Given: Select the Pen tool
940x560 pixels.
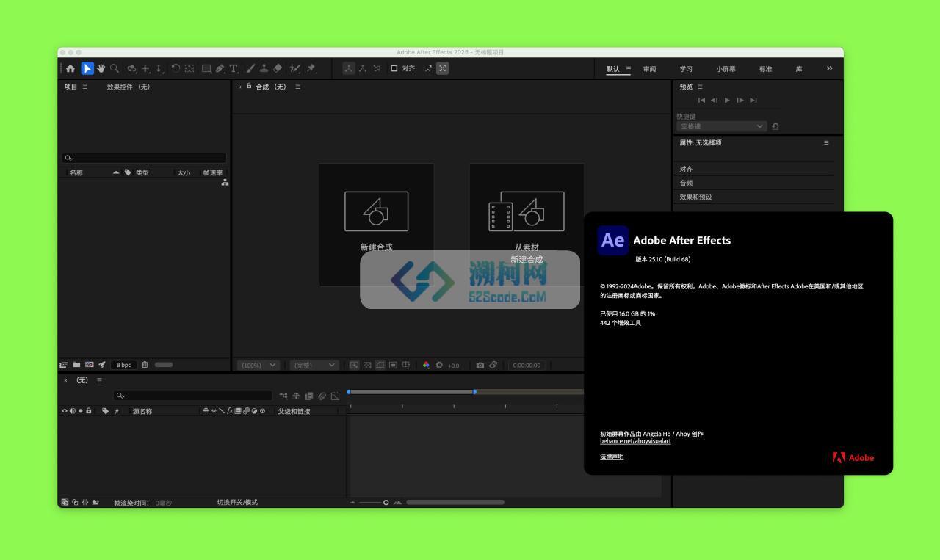Looking at the screenshot, I should 220,68.
